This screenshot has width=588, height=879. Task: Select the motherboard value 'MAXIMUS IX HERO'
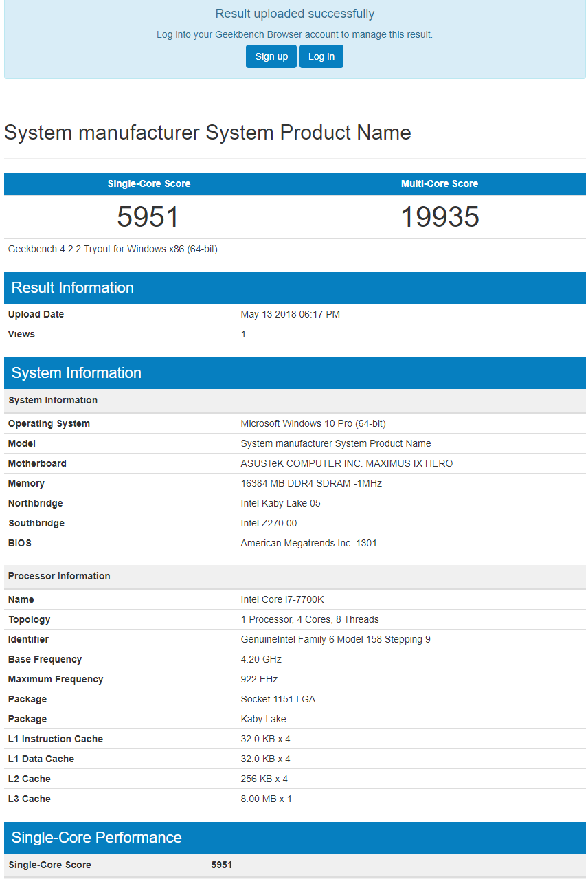pyautogui.click(x=409, y=463)
